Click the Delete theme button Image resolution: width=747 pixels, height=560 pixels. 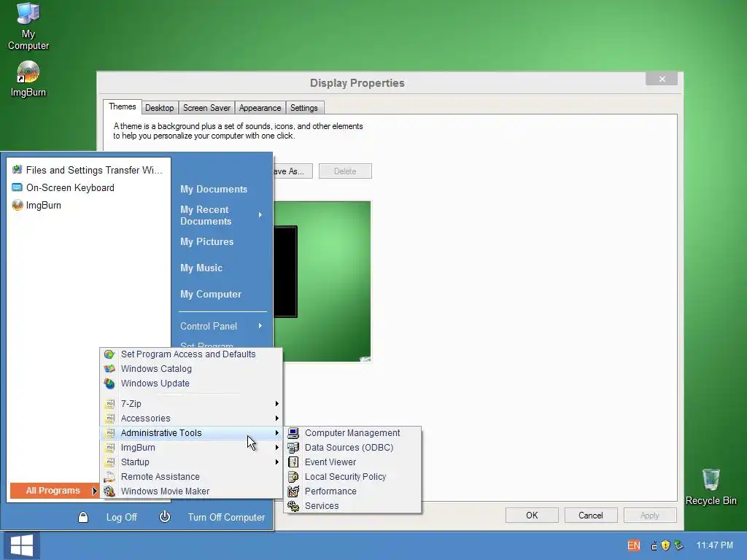[345, 171]
